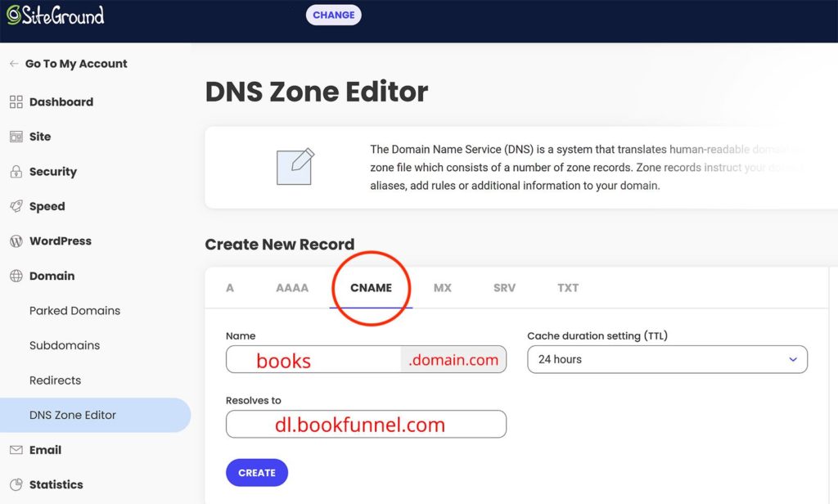Switch to the AAAA record tab
Screen dimensions: 838x504
(x=292, y=287)
